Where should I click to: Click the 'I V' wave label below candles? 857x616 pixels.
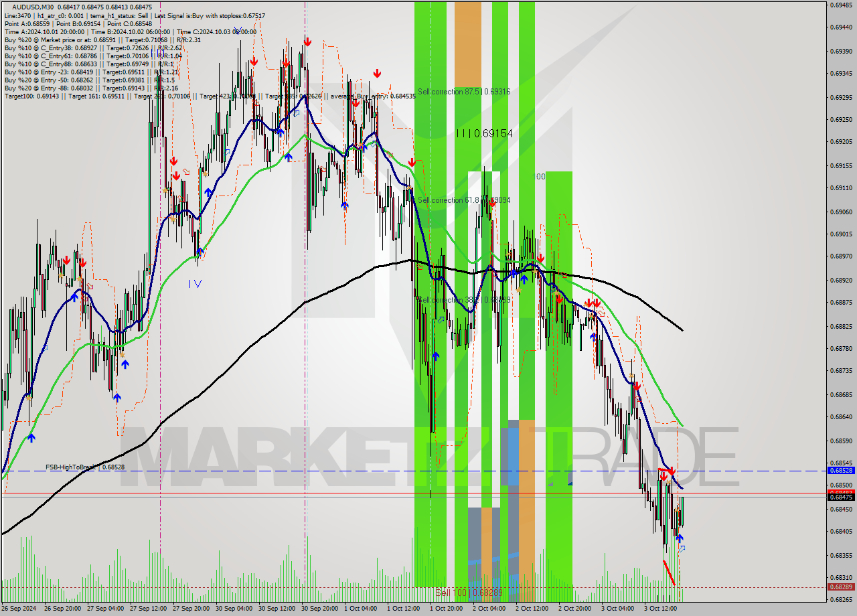point(195,283)
